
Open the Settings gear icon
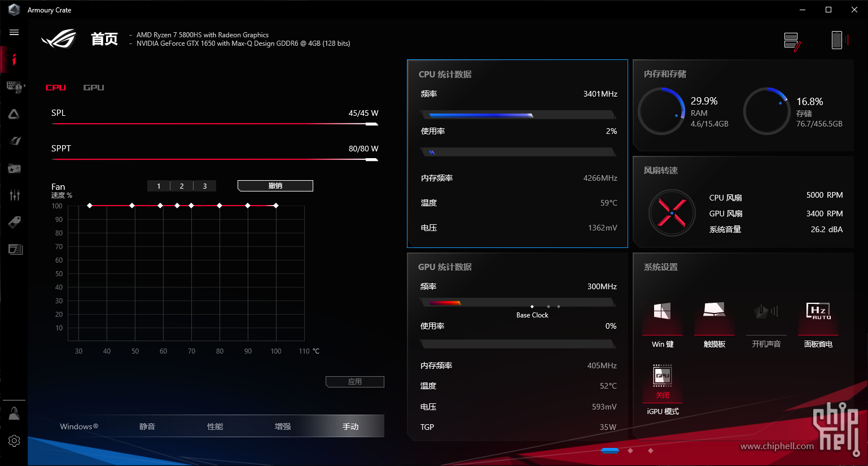pos(14,441)
